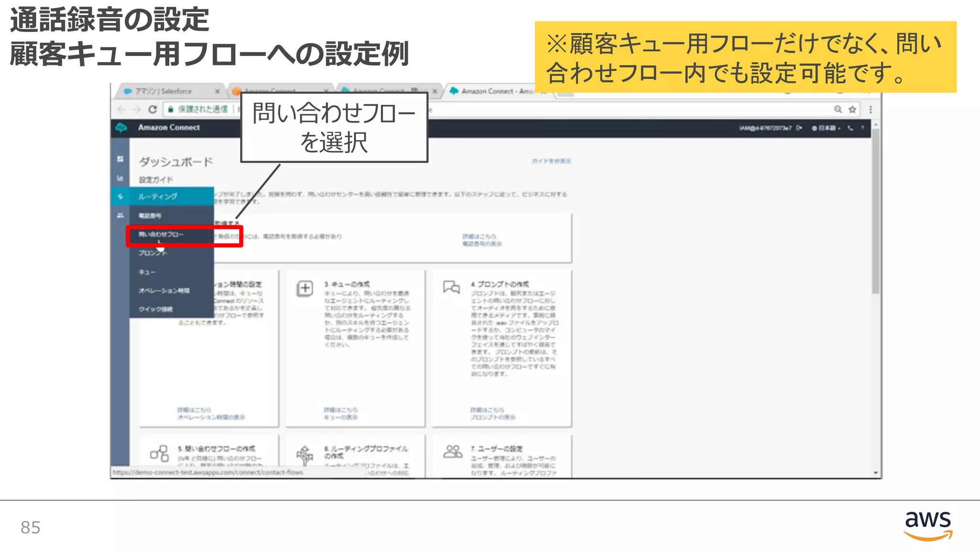This screenshot has width=980, height=551.
Task: Click 詳細はこちら on the prompt card
Action: coord(487,410)
